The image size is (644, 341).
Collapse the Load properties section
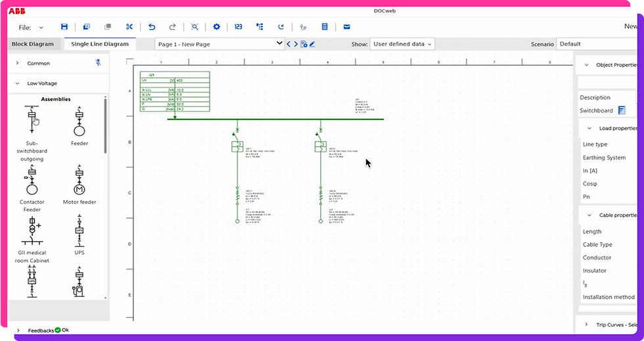click(x=589, y=129)
